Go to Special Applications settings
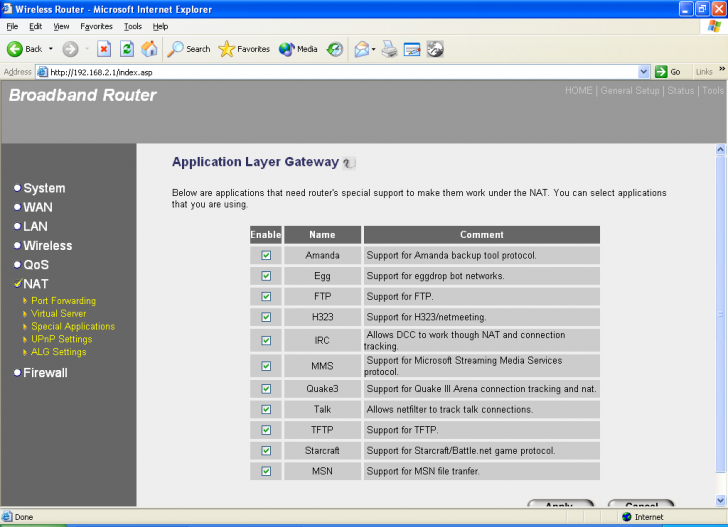 [73, 326]
